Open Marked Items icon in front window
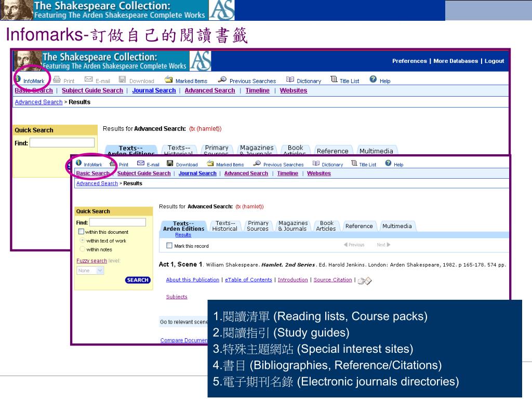The height and width of the screenshot is (399, 532). click(210, 164)
